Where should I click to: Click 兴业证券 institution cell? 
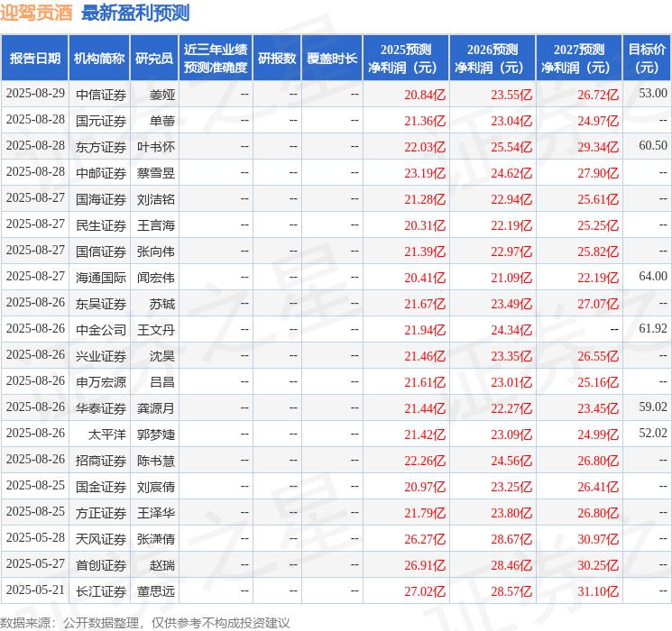[x=101, y=356]
